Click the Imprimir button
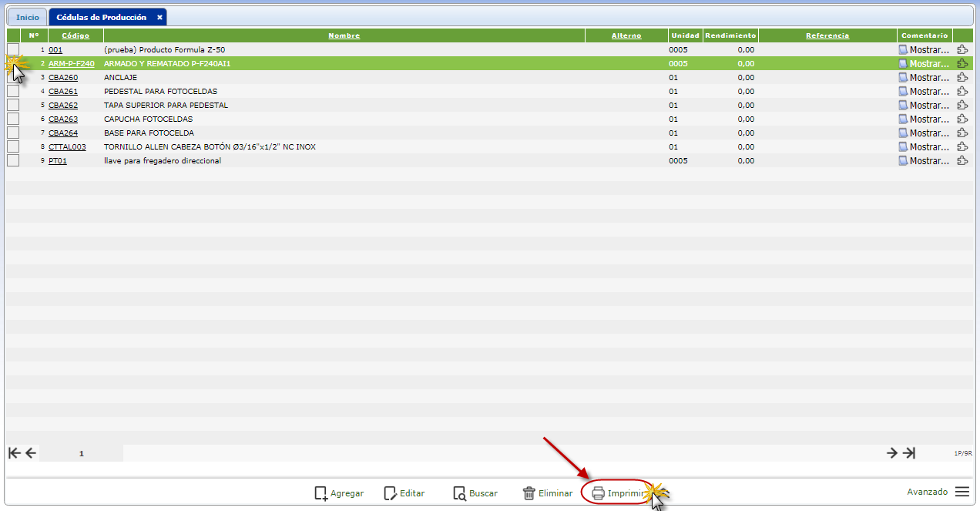980x511 pixels. click(619, 493)
